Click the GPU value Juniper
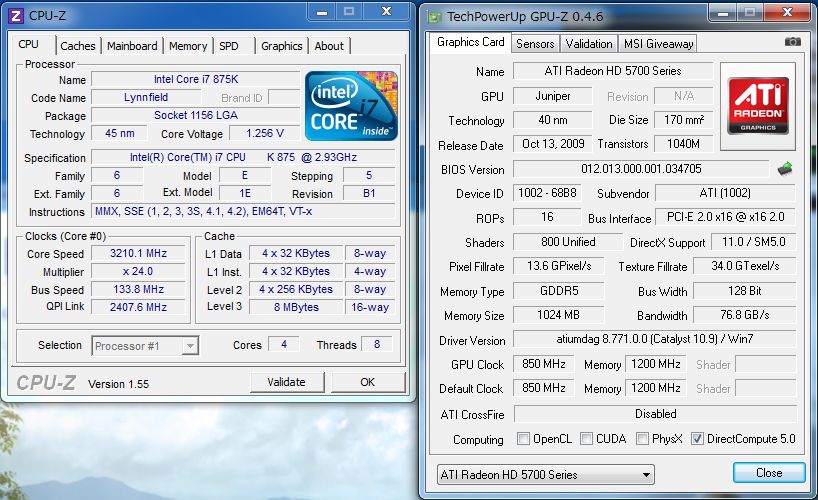The image size is (818, 500). (x=552, y=96)
